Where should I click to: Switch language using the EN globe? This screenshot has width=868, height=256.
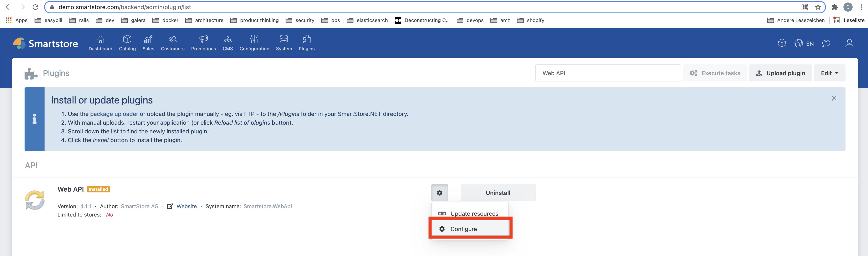(x=804, y=43)
